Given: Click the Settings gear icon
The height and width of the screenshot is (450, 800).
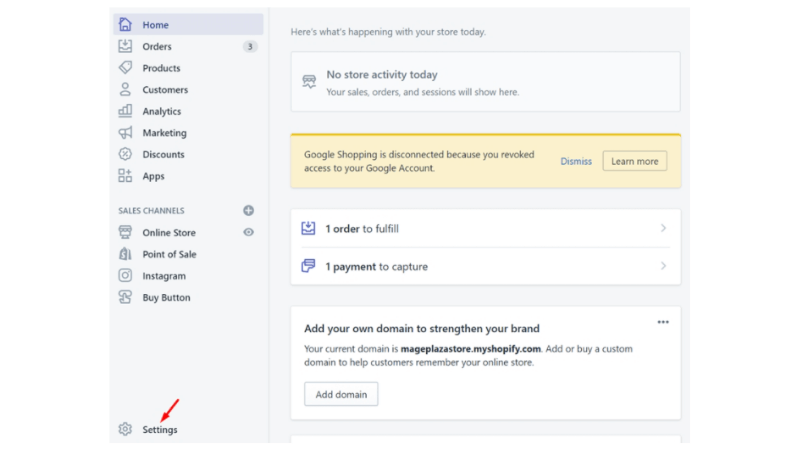Looking at the screenshot, I should point(125,429).
